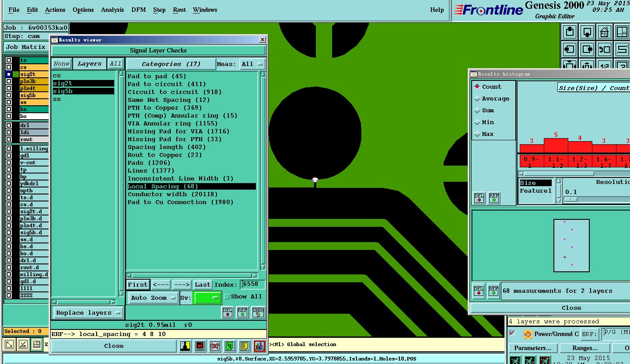Screen dimensions: 630x364
Task: Select the Max radio option
Action: [477, 134]
